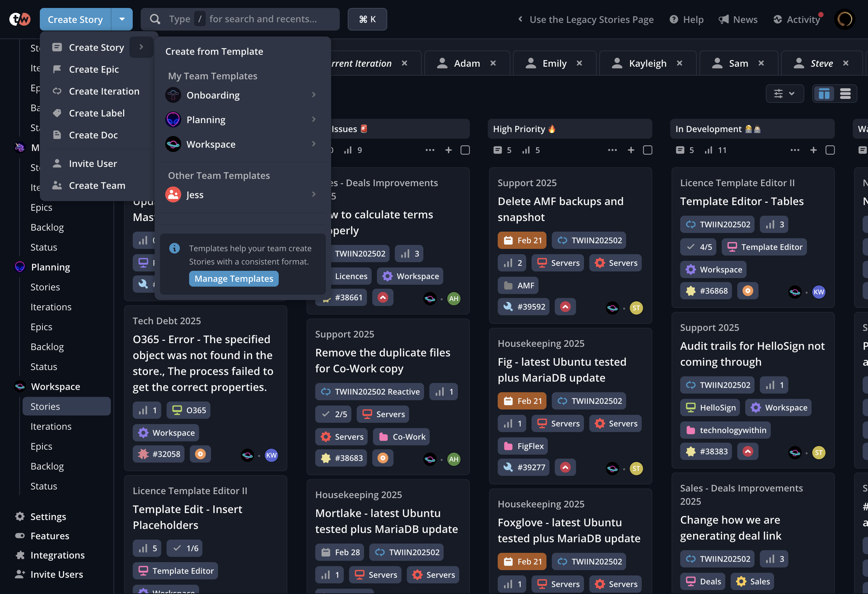Open the Legacy Stories Page link
Screen dimensions: 868x594
coord(586,20)
